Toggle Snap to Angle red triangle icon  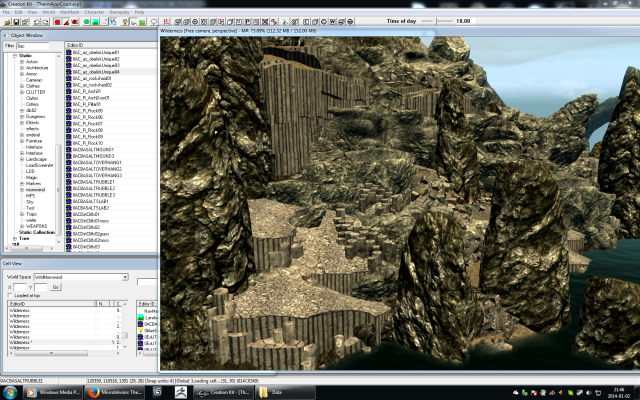pyautogui.click(x=67, y=21)
